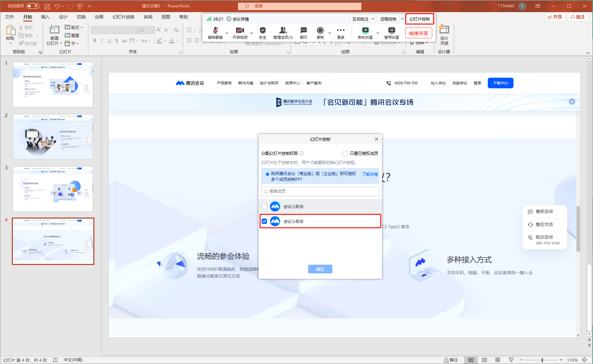Open meeting details info icon
The image size is (593, 364).
[x=229, y=19]
